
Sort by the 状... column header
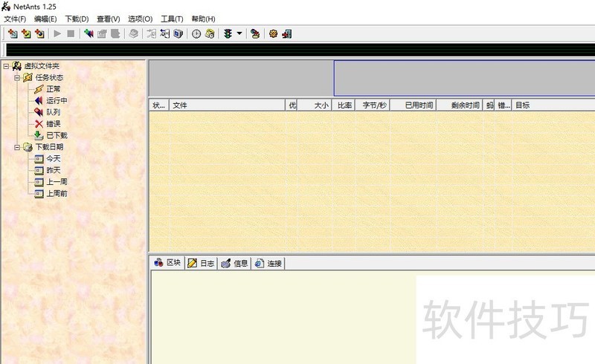click(x=159, y=105)
